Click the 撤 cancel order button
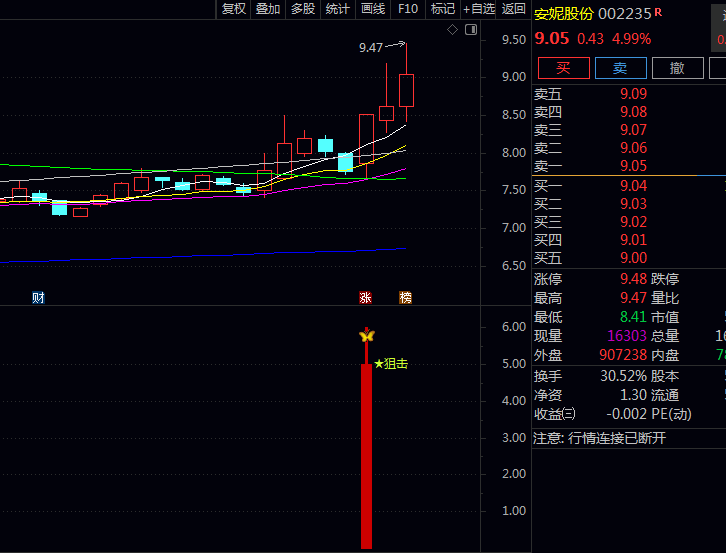Viewport: 726px width, 553px height. [x=677, y=68]
